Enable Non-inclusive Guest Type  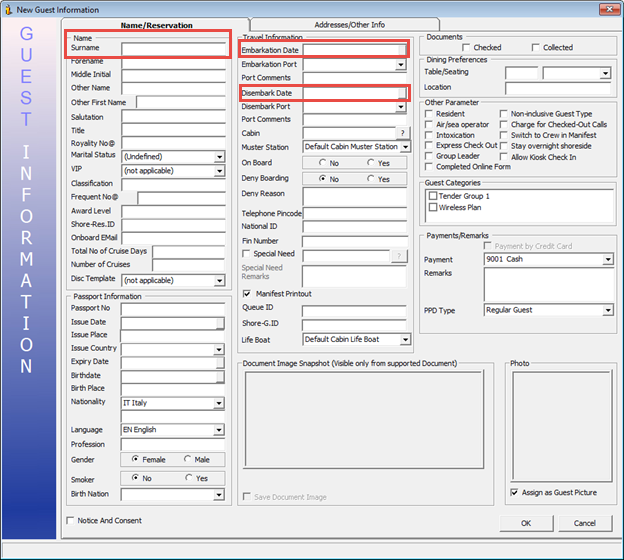click(x=503, y=114)
